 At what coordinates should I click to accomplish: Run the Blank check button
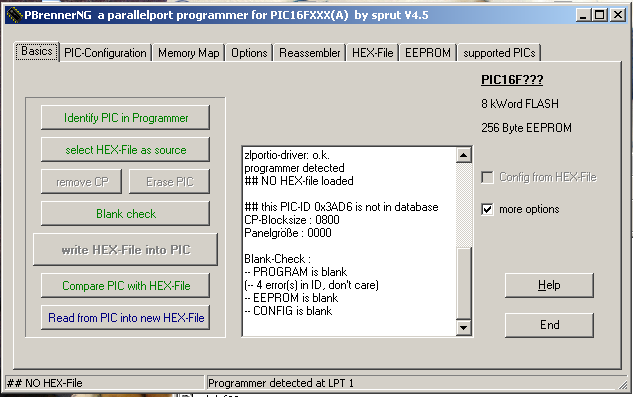pyautogui.click(x=126, y=214)
